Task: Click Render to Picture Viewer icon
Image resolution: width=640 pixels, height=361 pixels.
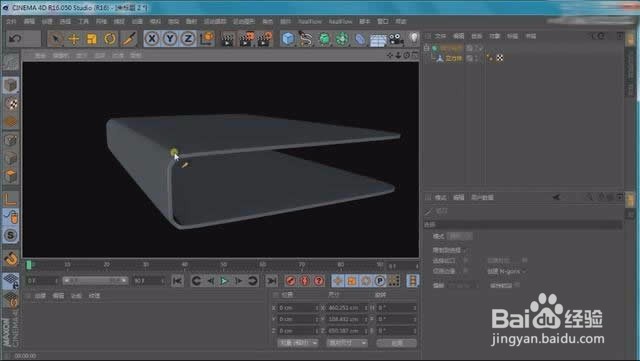Action: (247, 39)
